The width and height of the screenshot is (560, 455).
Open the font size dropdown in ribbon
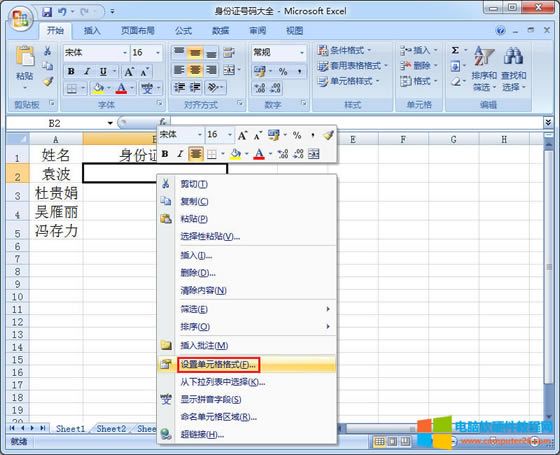tap(158, 53)
